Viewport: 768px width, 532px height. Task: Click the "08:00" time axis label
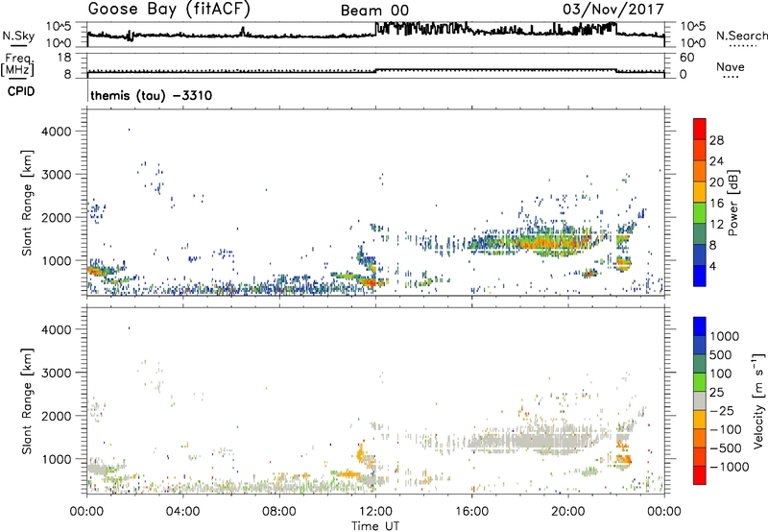pos(279,512)
